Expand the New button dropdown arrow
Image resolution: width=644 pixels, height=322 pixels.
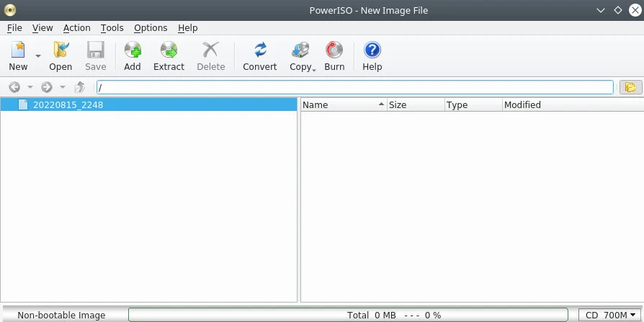tap(38, 56)
